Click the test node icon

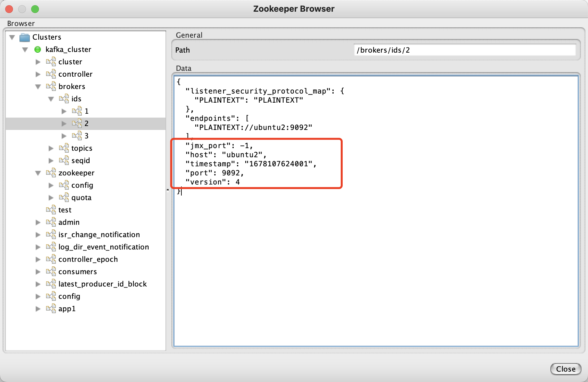coord(51,210)
